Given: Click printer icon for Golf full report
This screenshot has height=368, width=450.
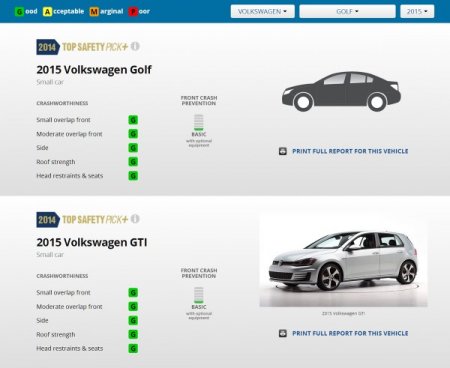Looking at the screenshot, I should 283,151.
